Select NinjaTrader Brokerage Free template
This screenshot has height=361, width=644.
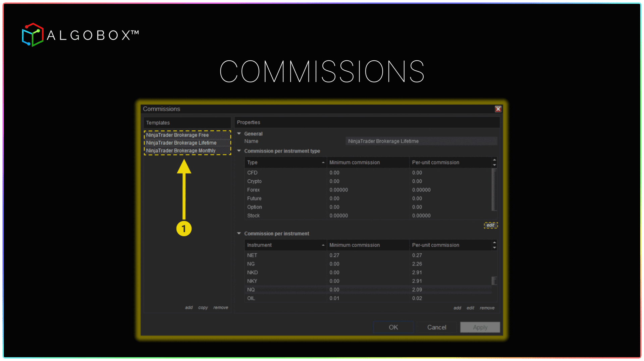[x=177, y=135]
